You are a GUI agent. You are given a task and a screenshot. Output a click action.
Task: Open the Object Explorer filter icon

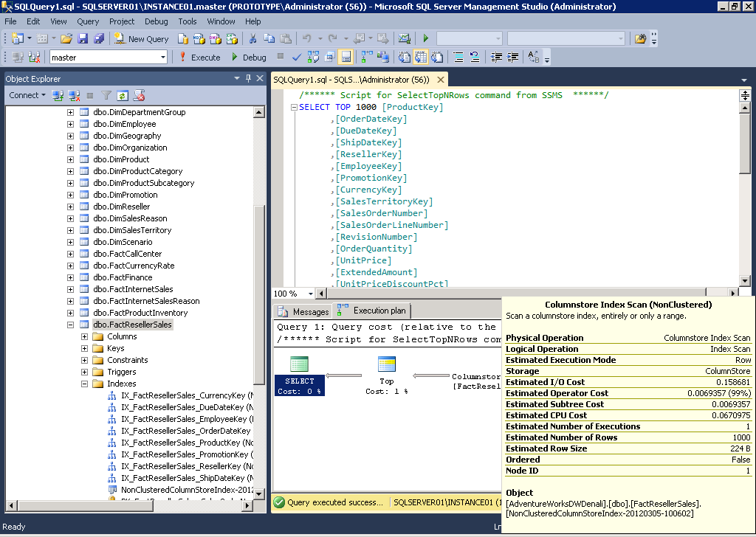(106, 96)
